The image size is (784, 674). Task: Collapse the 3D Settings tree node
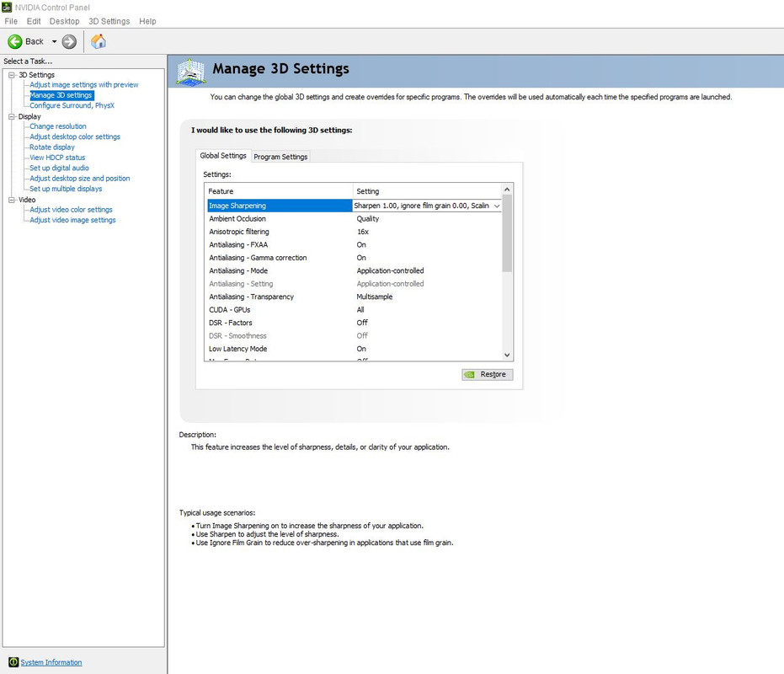[11, 74]
